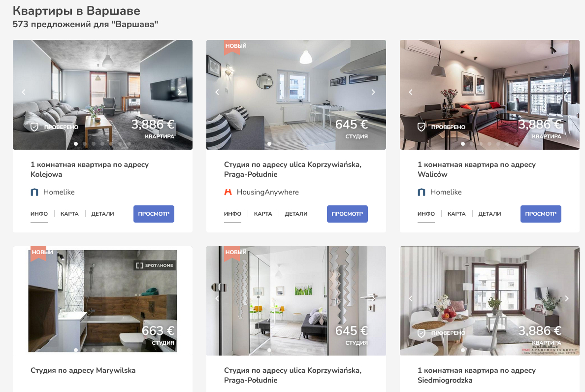Image resolution: width=585 pixels, height=392 pixels.
Task: Open the Marywilska bathroom photo thumbnail
Action: pyautogui.click(x=102, y=301)
